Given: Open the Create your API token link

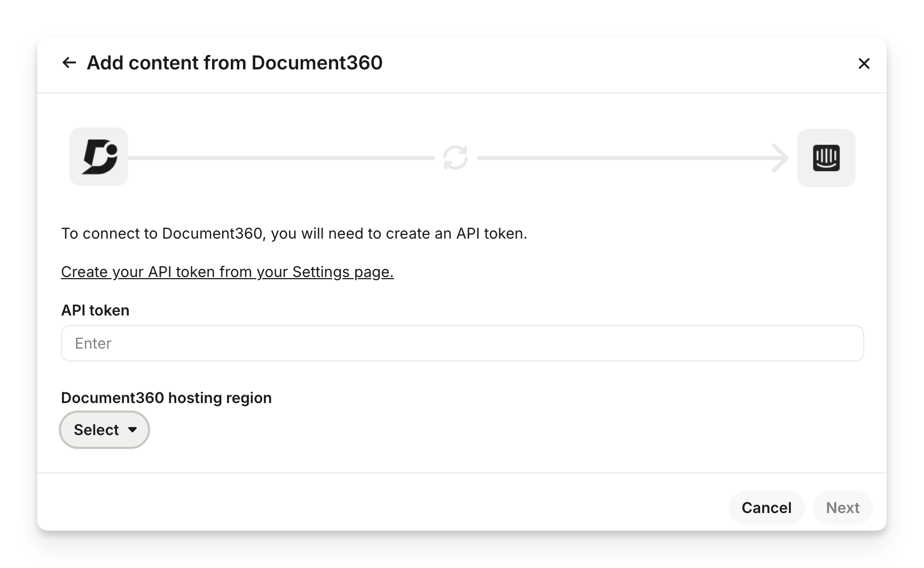Looking at the screenshot, I should (227, 272).
